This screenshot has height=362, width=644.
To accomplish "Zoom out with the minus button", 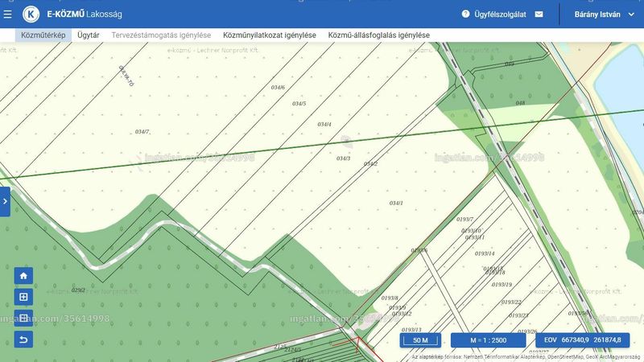I will click(23, 318).
